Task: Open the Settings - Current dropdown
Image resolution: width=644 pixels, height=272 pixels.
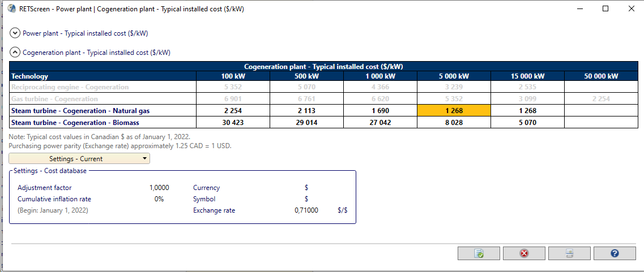Action: pyautogui.click(x=79, y=158)
